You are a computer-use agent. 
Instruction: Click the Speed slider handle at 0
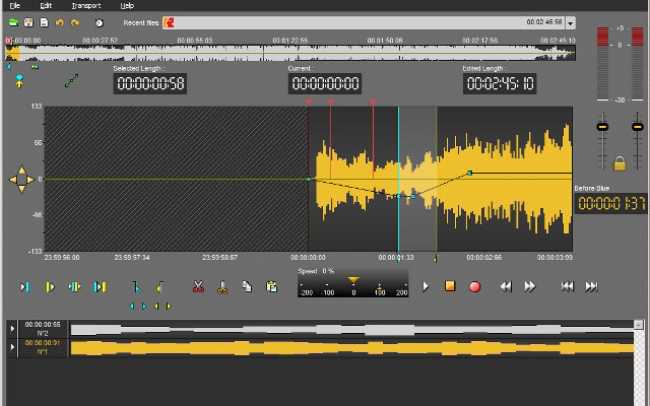pos(353,281)
